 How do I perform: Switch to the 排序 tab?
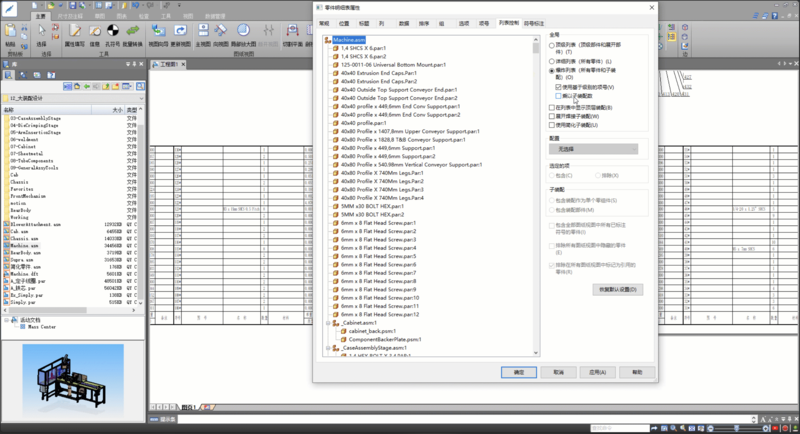(424, 23)
